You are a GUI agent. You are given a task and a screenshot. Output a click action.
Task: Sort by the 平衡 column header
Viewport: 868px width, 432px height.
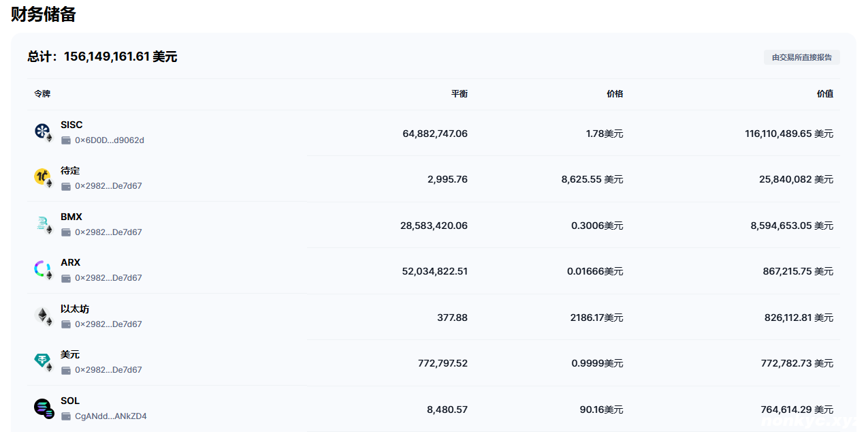[459, 94]
